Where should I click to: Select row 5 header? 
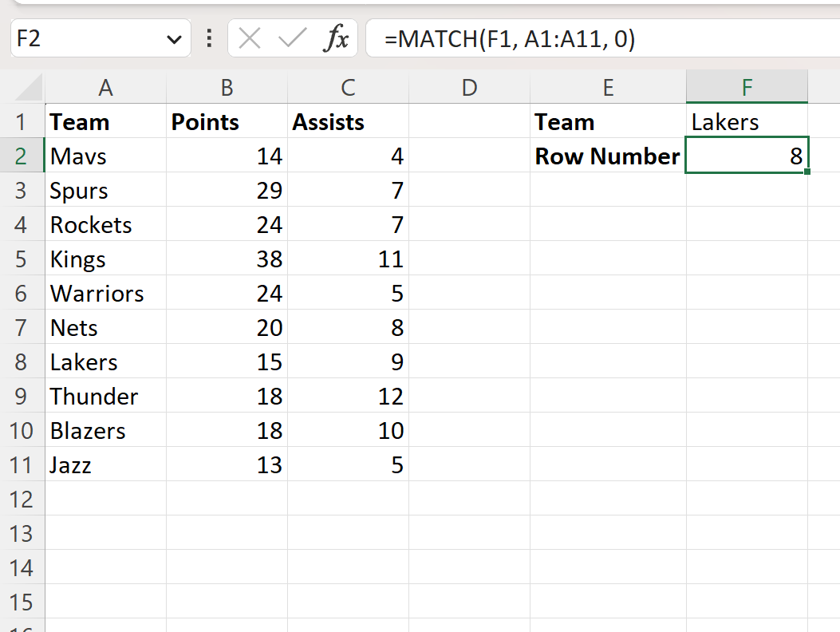pos(22,259)
